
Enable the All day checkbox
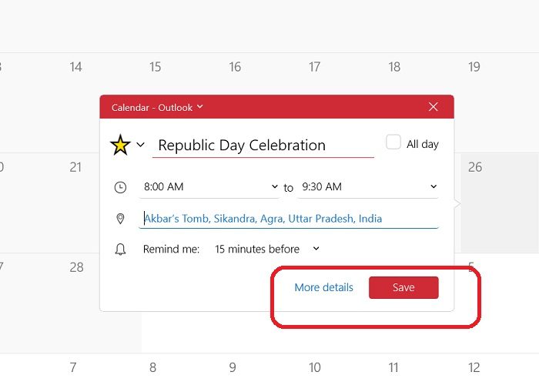pos(393,142)
